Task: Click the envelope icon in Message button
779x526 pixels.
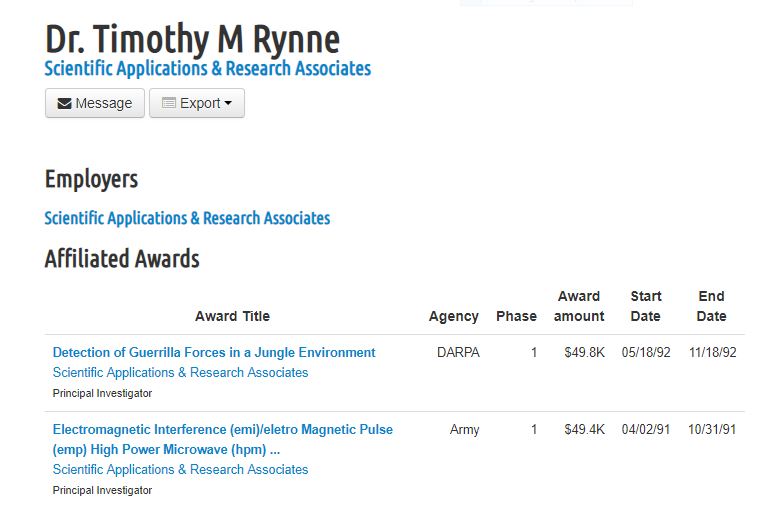Action: coord(64,103)
